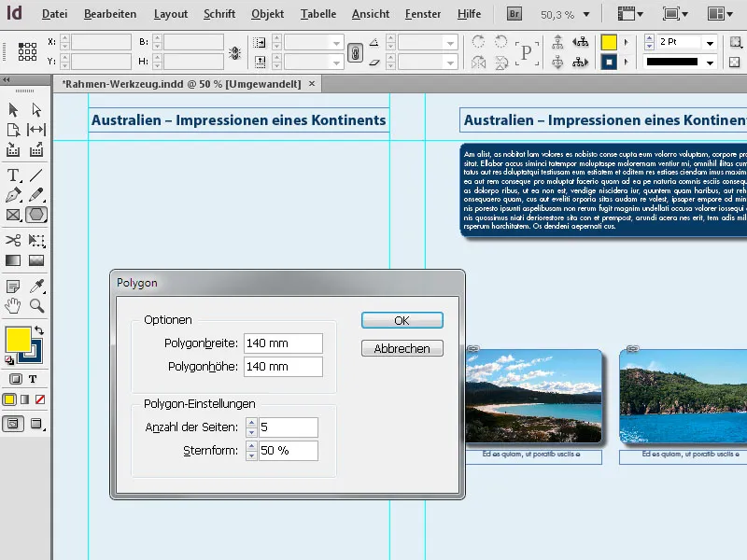Open the Datei menu
Viewport: 747px width, 560px height.
pyautogui.click(x=54, y=14)
